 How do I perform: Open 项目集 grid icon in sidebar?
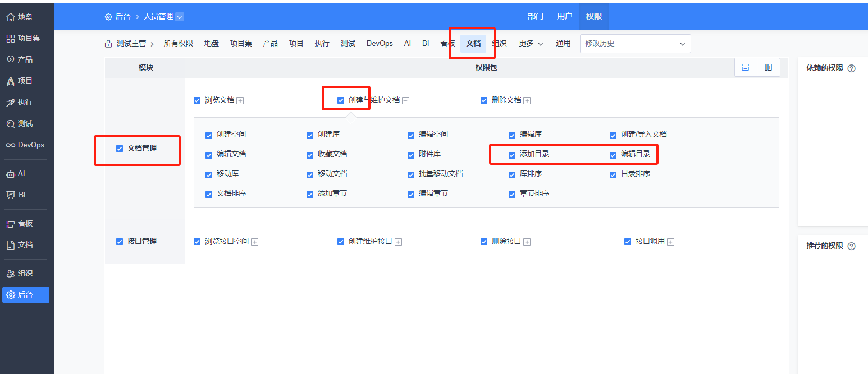[x=10, y=39]
